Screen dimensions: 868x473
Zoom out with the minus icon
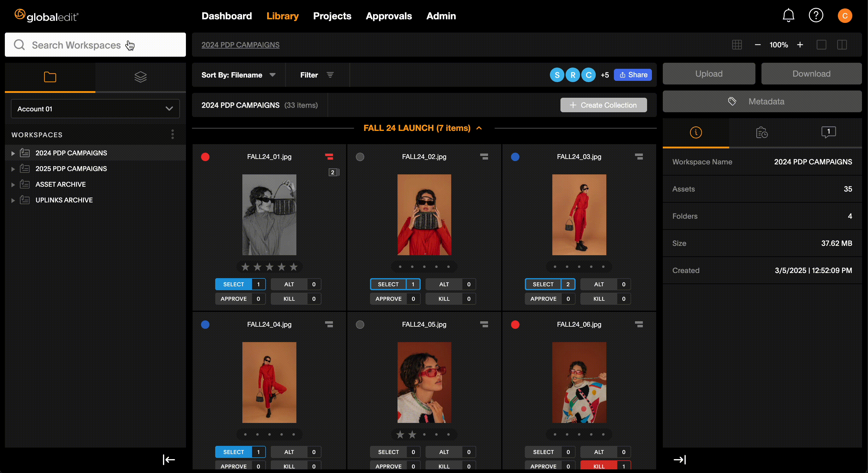pyautogui.click(x=758, y=45)
